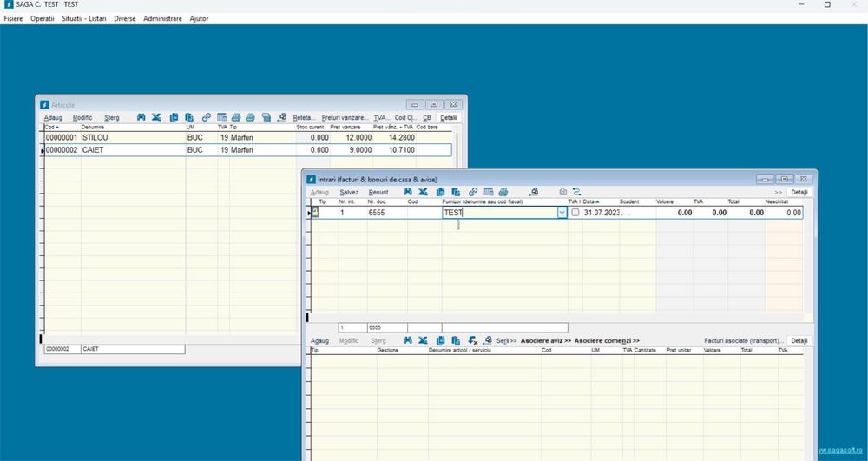Click Renunt in Intrari window

378,193
